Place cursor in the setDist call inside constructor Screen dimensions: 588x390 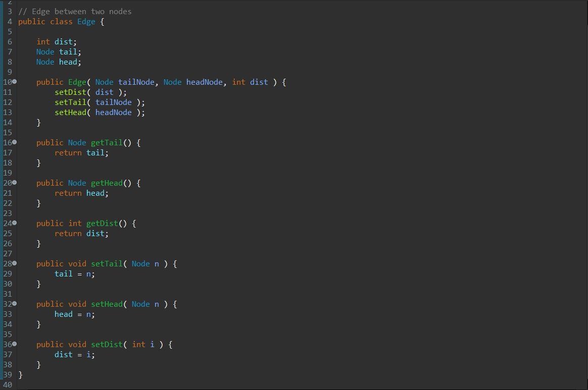(x=71, y=92)
